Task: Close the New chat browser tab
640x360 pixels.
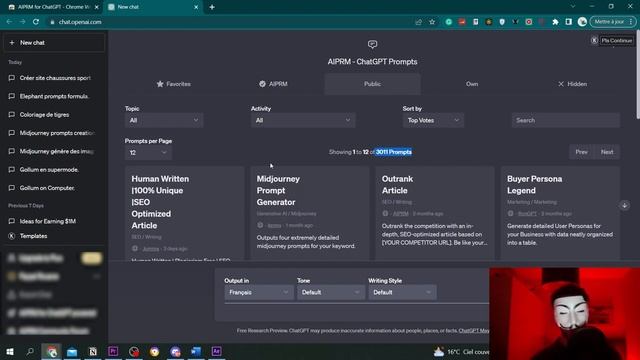Action: coord(196,7)
